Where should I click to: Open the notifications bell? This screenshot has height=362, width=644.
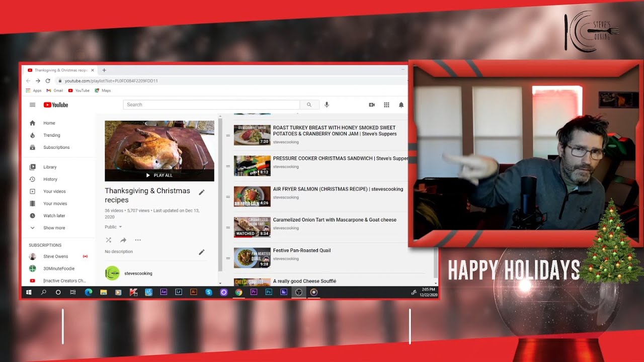click(401, 105)
